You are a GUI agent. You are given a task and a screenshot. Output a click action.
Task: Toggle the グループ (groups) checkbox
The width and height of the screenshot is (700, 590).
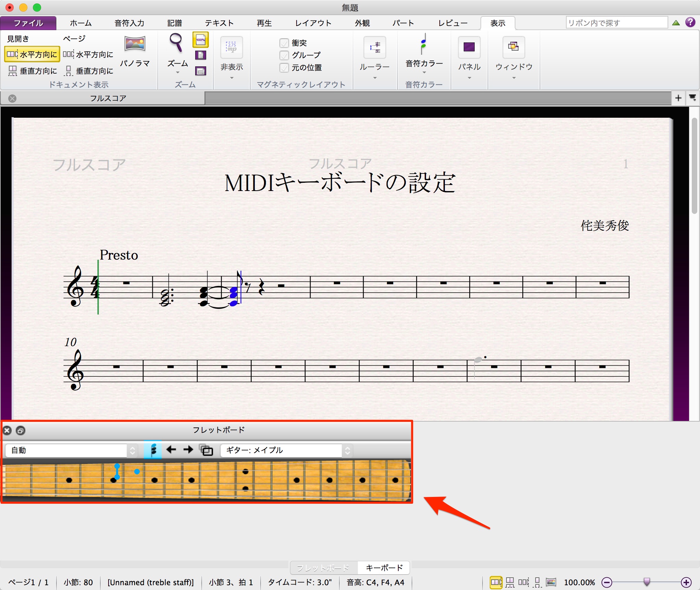click(x=284, y=55)
